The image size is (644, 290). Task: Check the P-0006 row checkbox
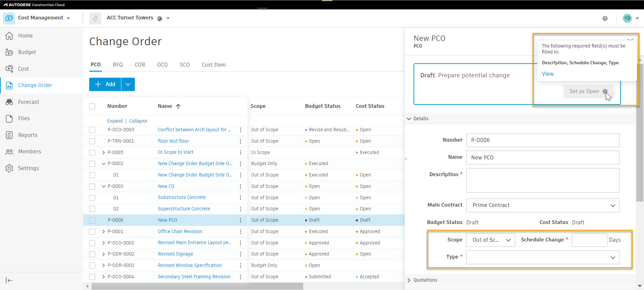(x=92, y=220)
